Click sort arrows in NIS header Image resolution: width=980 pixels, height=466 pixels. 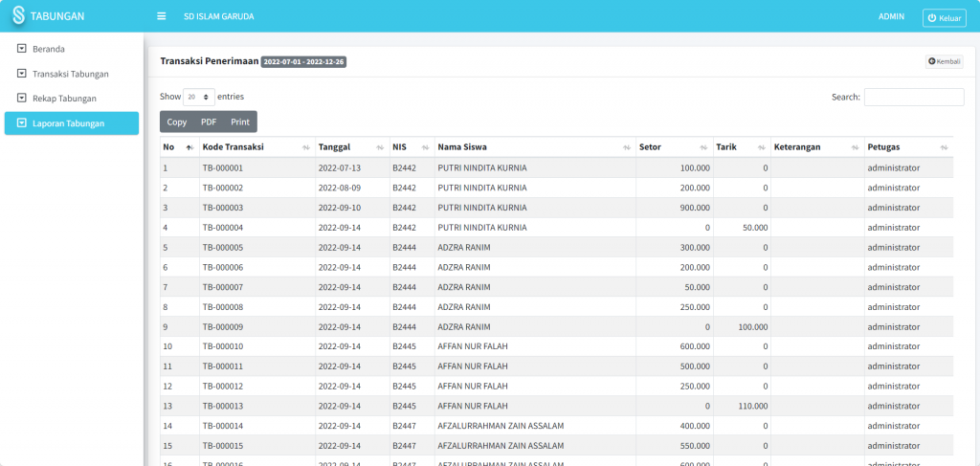pyautogui.click(x=425, y=147)
